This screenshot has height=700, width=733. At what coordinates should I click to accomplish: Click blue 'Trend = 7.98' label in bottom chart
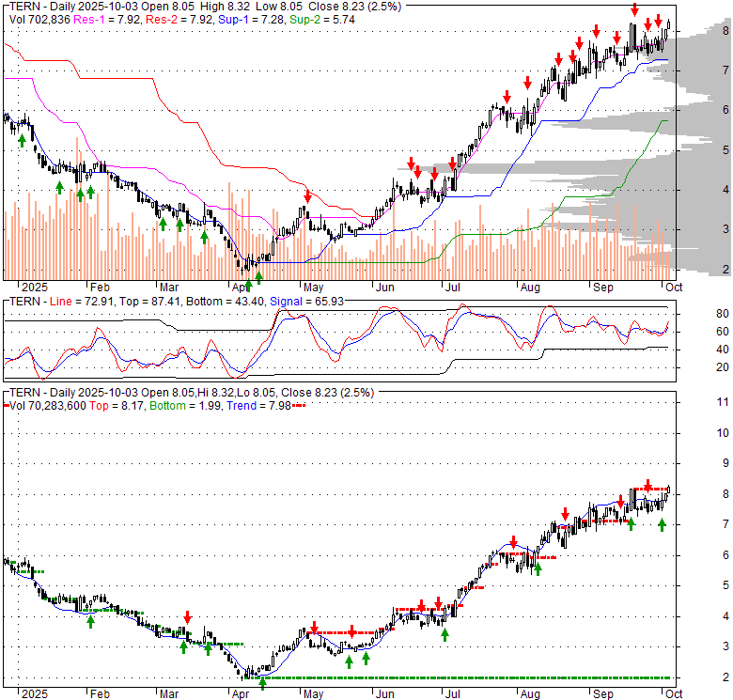click(259, 406)
